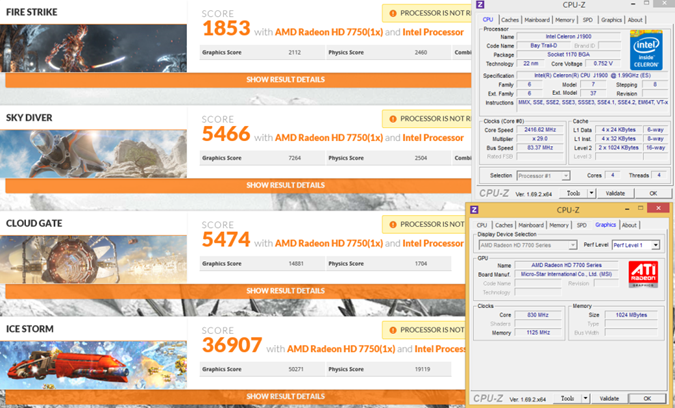Open the Processor #1 selection dropdown
This screenshot has width=675, height=408.
[x=544, y=176]
